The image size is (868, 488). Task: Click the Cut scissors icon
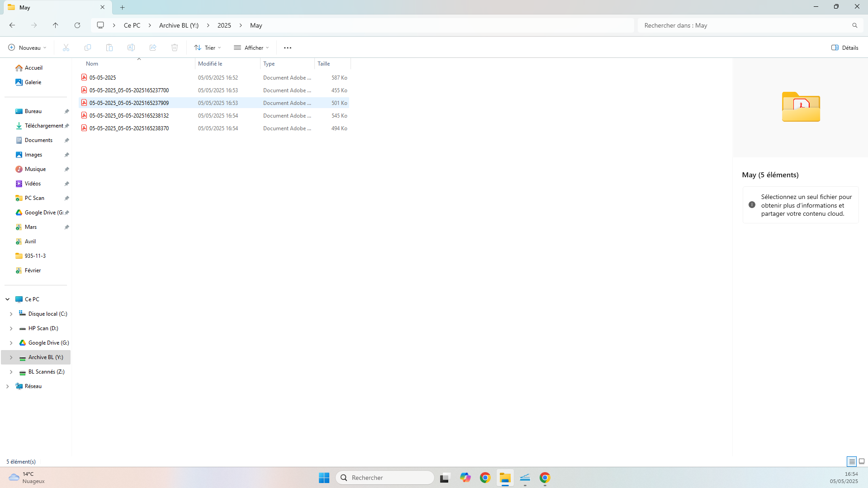click(66, 47)
